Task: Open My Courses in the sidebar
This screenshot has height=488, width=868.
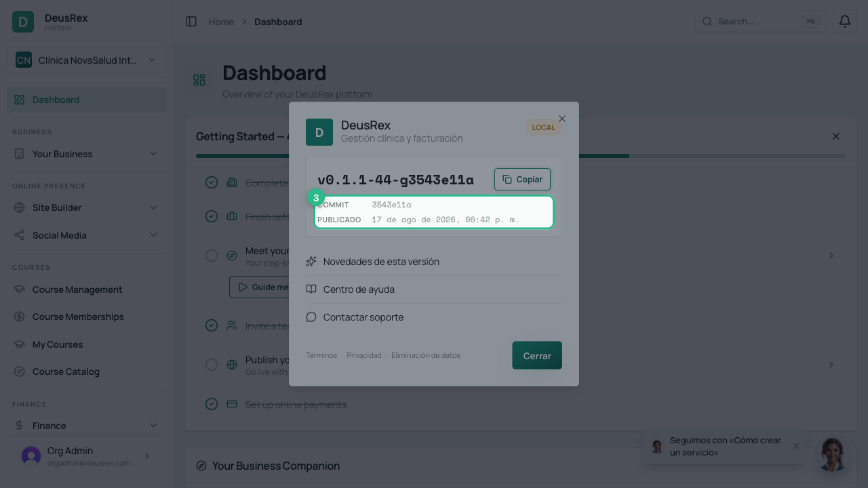Action: (86, 344)
